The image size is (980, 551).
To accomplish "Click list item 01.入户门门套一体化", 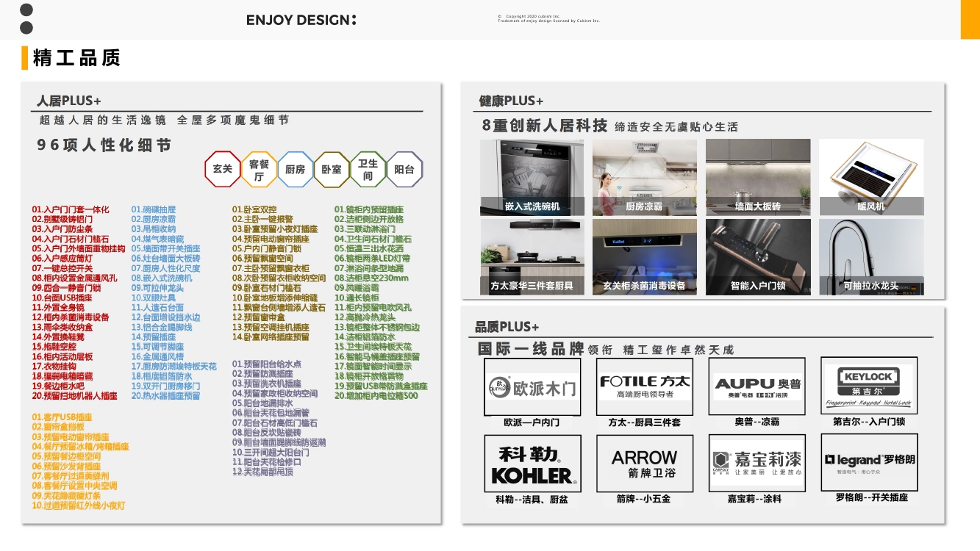I will (71, 209).
